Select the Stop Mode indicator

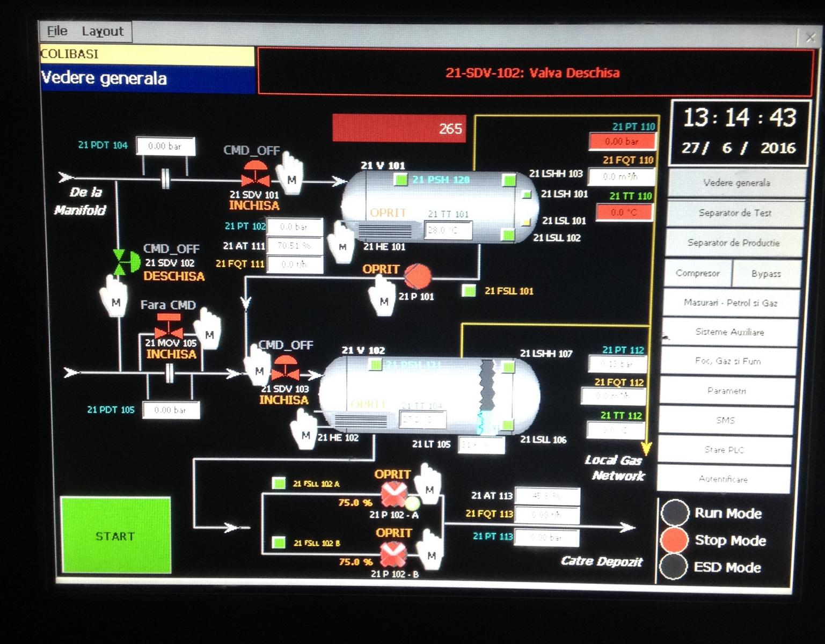(x=674, y=540)
